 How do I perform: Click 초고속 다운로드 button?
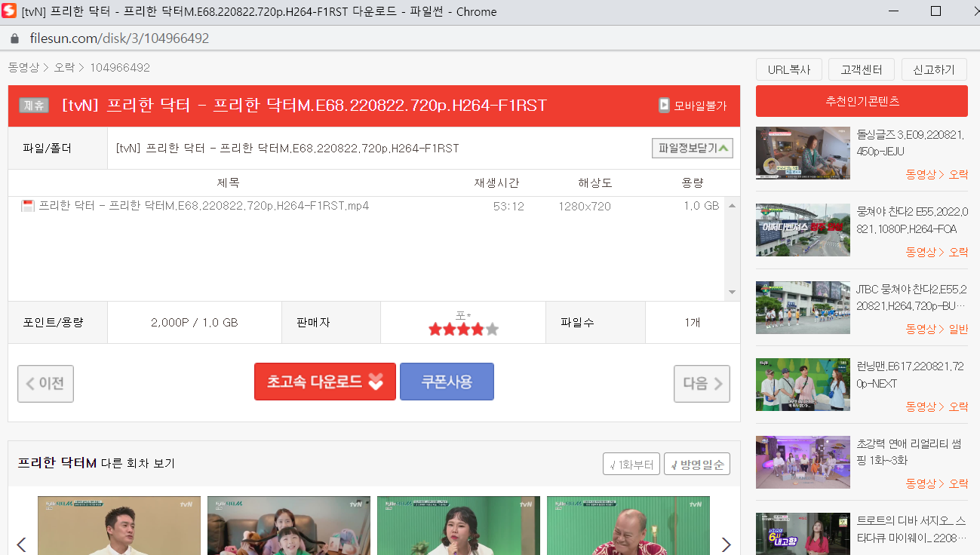pos(325,382)
